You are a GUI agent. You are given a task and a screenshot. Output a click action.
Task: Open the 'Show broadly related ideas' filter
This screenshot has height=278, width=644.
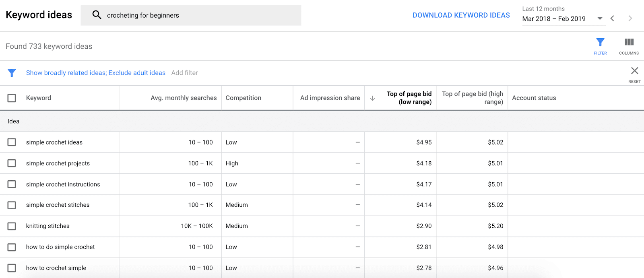[x=96, y=73]
